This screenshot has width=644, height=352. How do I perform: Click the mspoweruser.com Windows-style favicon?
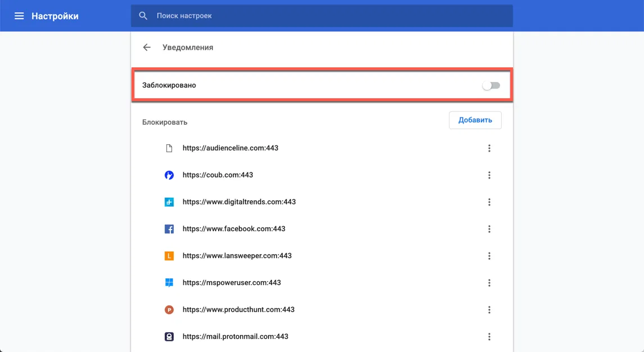pos(169,282)
